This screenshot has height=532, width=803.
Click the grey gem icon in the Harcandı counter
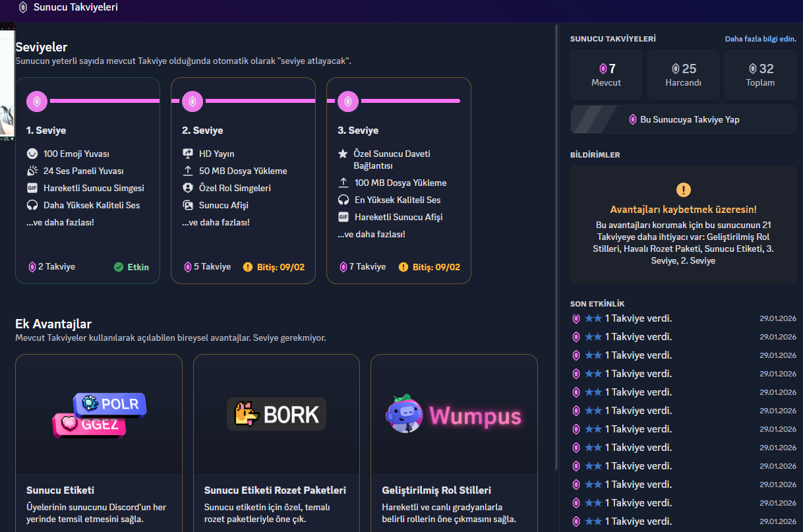(x=675, y=69)
